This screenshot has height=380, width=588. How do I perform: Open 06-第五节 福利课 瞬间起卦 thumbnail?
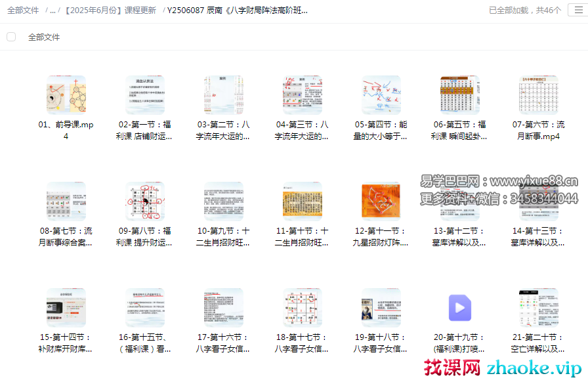pos(459,95)
